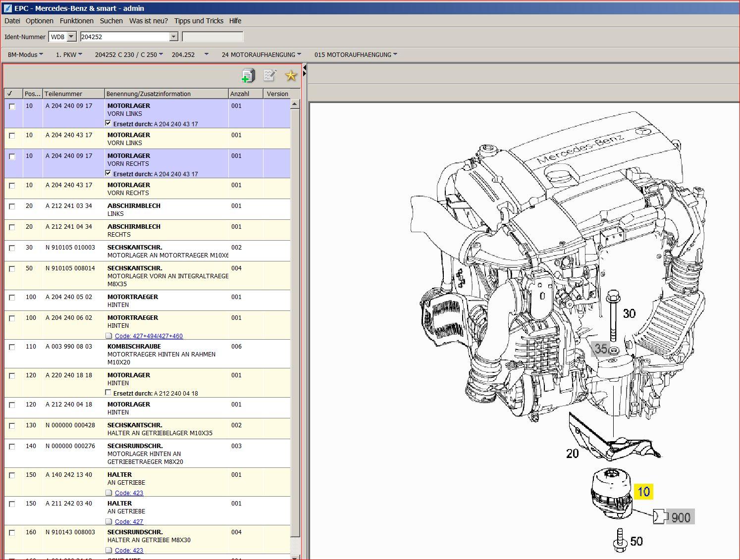Open document icon beside Code: 423 for A 140 242 13 40
The height and width of the screenshot is (560, 740).
109,493
